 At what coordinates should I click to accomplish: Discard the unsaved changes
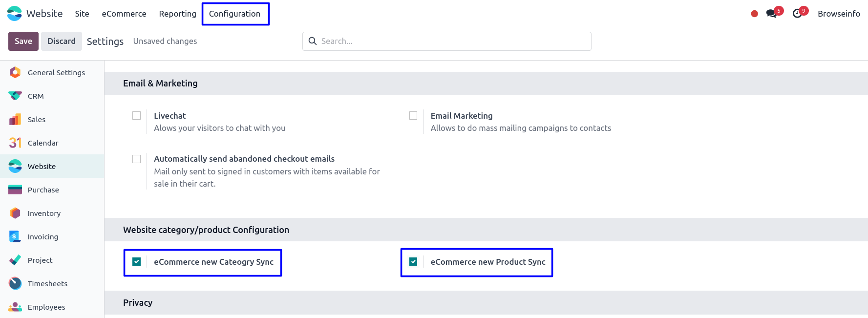click(x=62, y=42)
